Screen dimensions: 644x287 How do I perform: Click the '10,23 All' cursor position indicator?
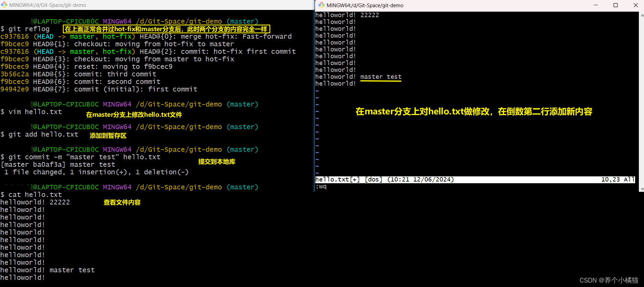(x=618, y=179)
